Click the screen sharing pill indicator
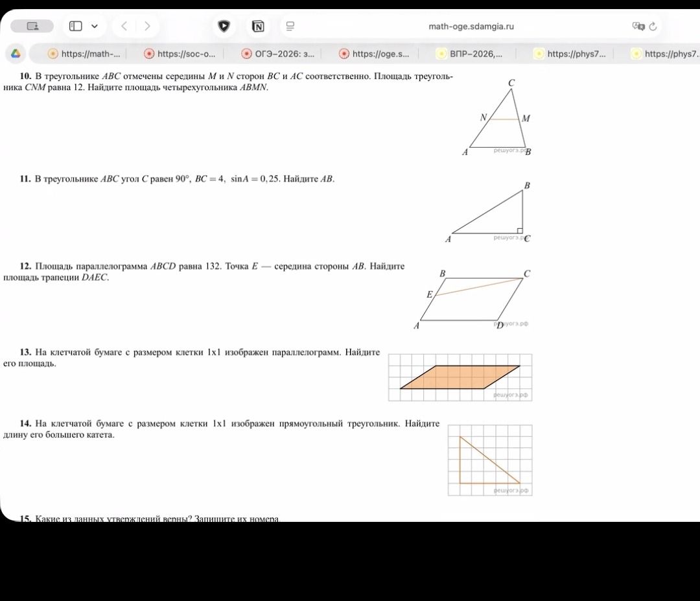The image size is (700, 601). (32, 26)
